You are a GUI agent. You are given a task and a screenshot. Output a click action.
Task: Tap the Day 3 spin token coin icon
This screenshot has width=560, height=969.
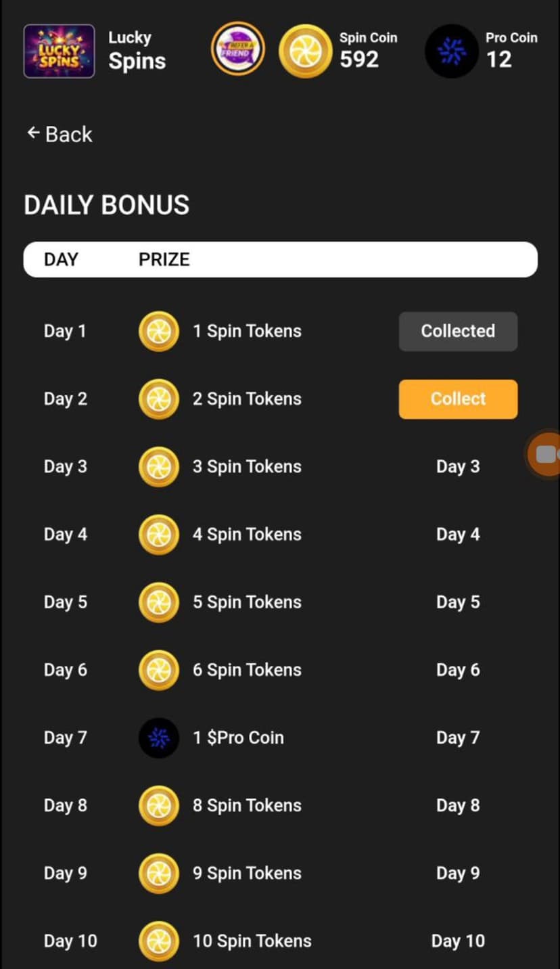click(159, 467)
